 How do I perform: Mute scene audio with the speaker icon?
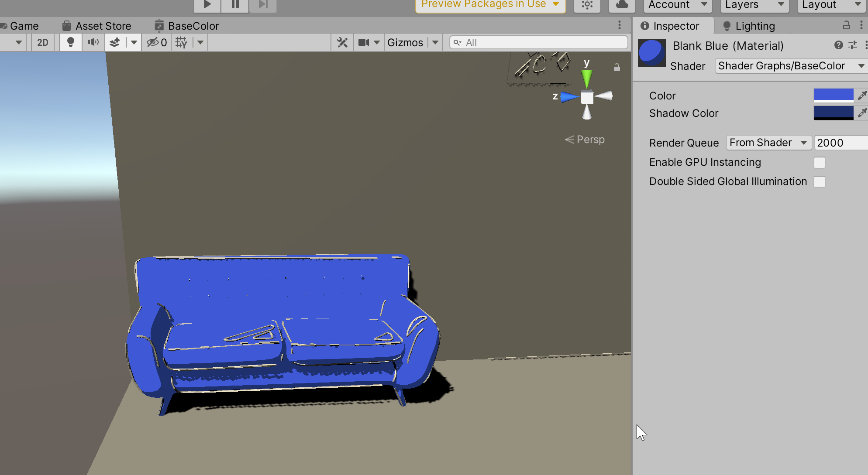click(93, 42)
